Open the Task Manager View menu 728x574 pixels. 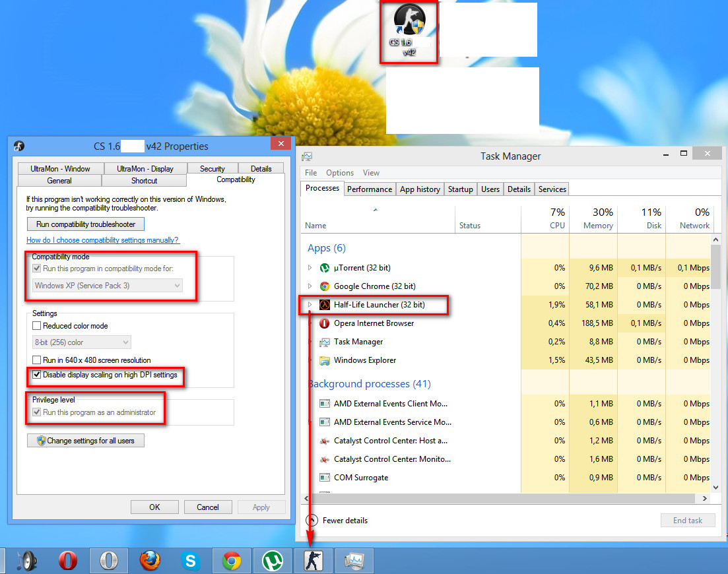tap(371, 173)
